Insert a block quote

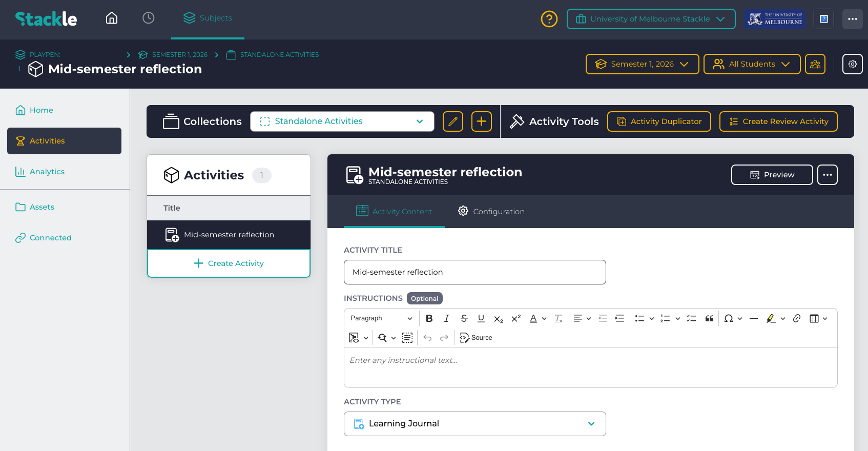(709, 318)
